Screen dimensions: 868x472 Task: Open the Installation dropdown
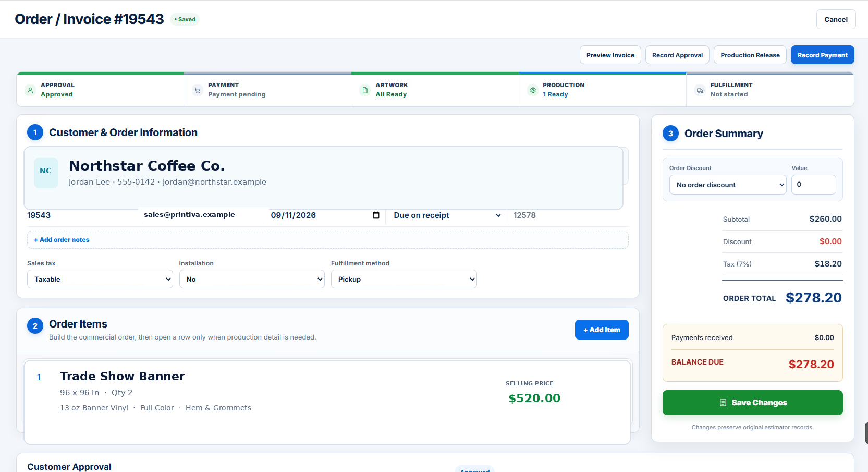pos(252,279)
